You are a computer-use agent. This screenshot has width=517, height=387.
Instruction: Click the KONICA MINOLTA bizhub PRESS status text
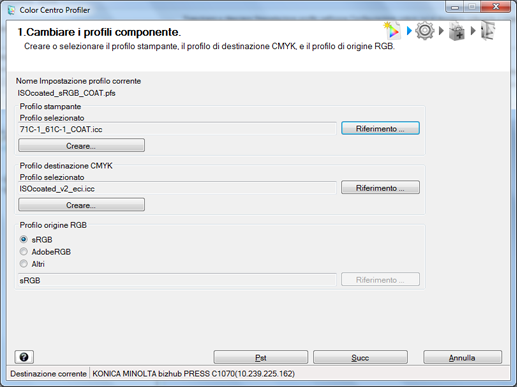coord(193,374)
